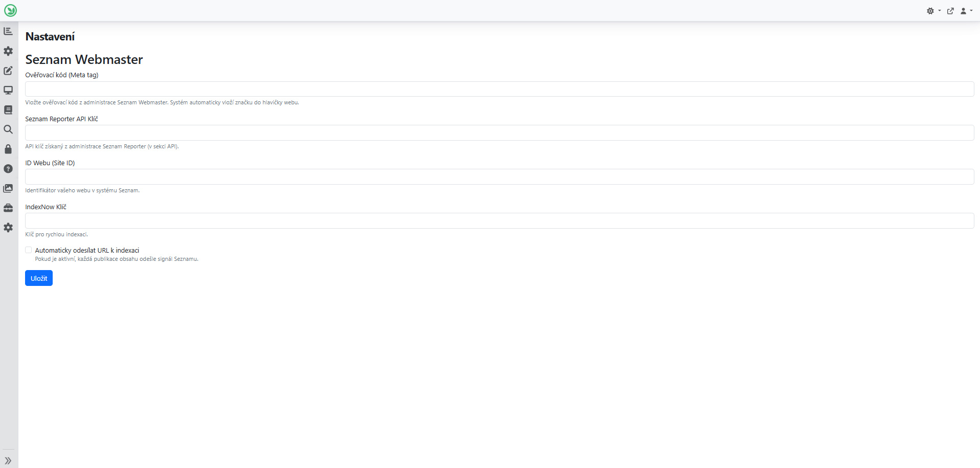The height and width of the screenshot is (468, 980).
Task: Click the green leaf logo
Action: 10,10
